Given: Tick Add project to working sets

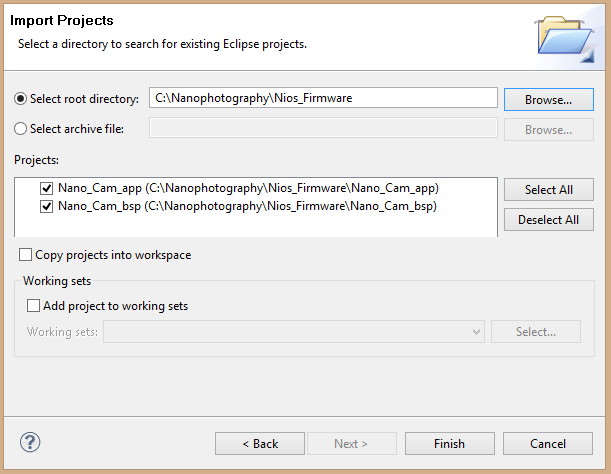Looking at the screenshot, I should [x=33, y=306].
